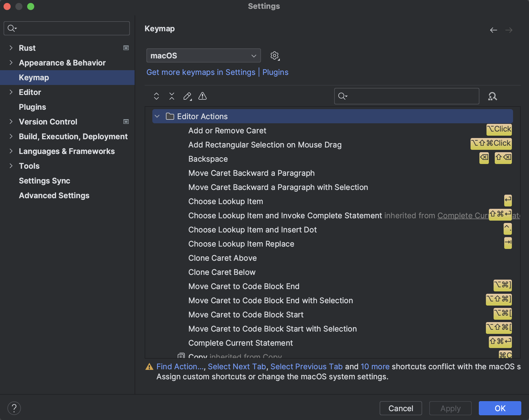The height and width of the screenshot is (420, 529).
Task: Select Plugins in the settings sidebar
Action: (32, 107)
